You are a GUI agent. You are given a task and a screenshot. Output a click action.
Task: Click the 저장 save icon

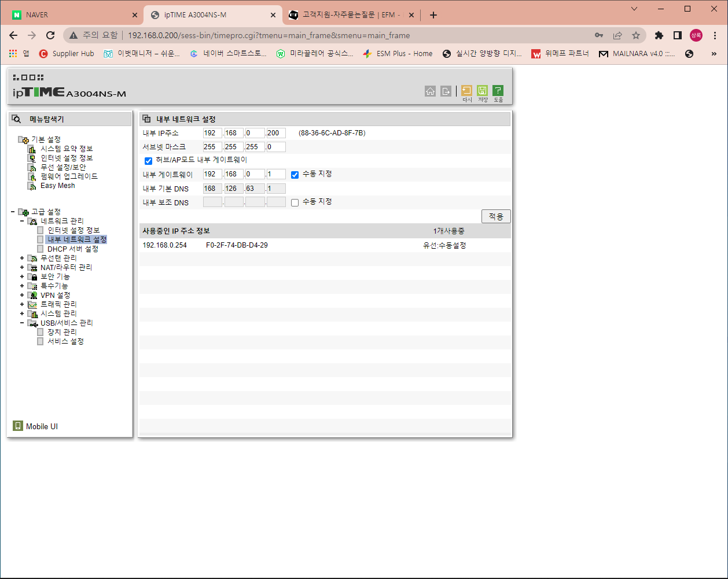point(482,91)
